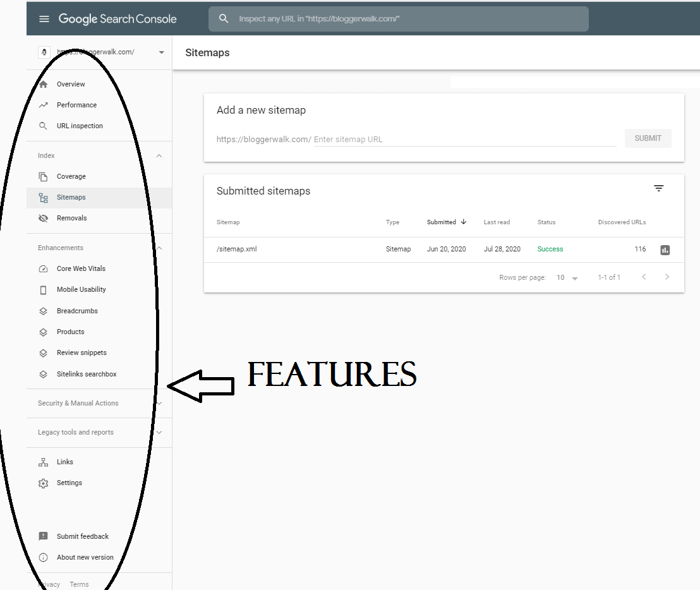Click the Last read date Jul 28, 2020
The width and height of the screenshot is (700, 590).
(502, 249)
